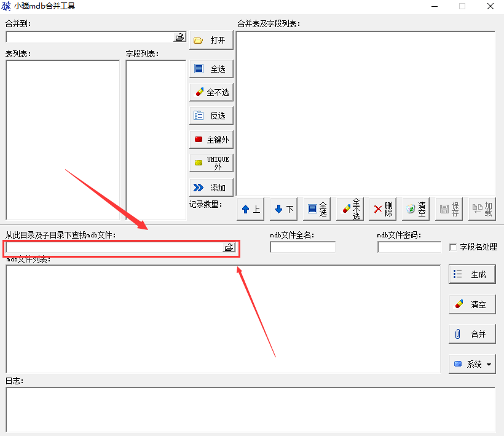Click the 保存 floppy disk button
Screen dimensions: 504x436
449,209
